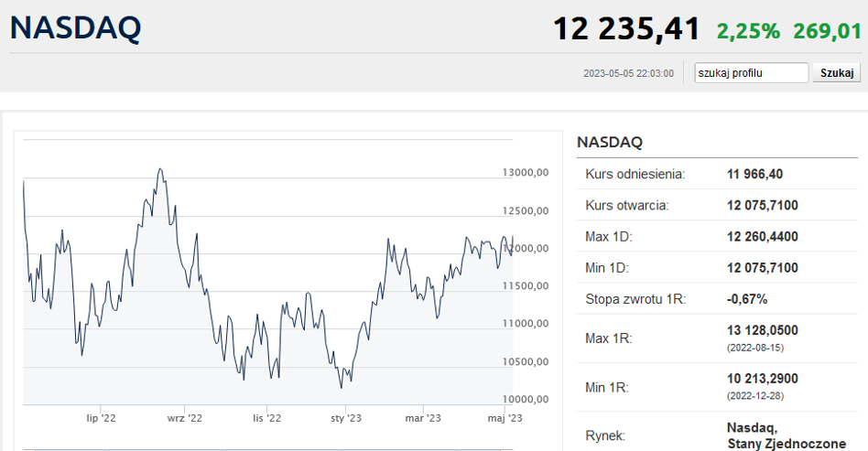Click the green 269,01 point change

tap(827, 31)
